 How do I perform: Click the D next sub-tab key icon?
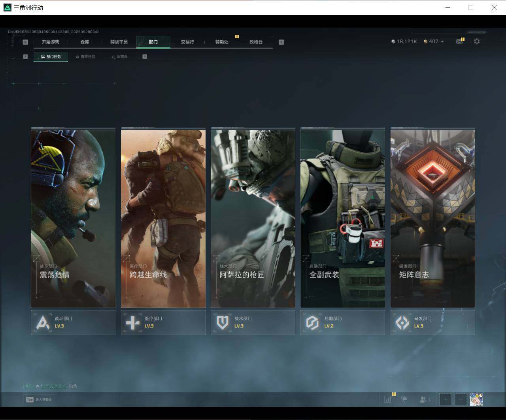point(145,57)
